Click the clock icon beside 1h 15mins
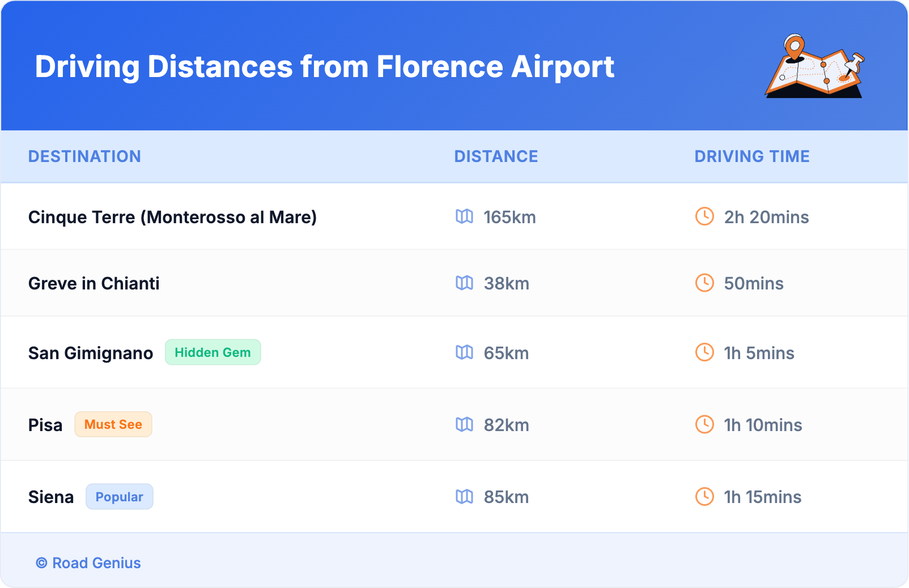This screenshot has width=909, height=588. 704,497
